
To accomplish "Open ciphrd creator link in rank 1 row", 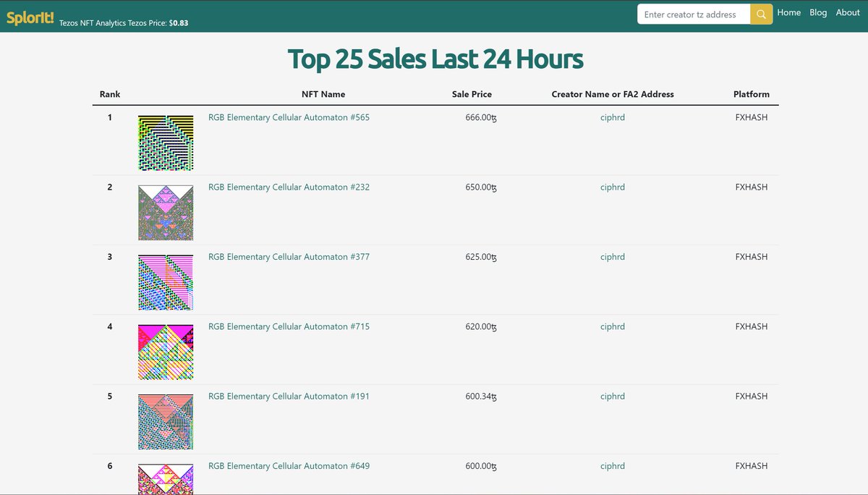I will click(x=613, y=117).
